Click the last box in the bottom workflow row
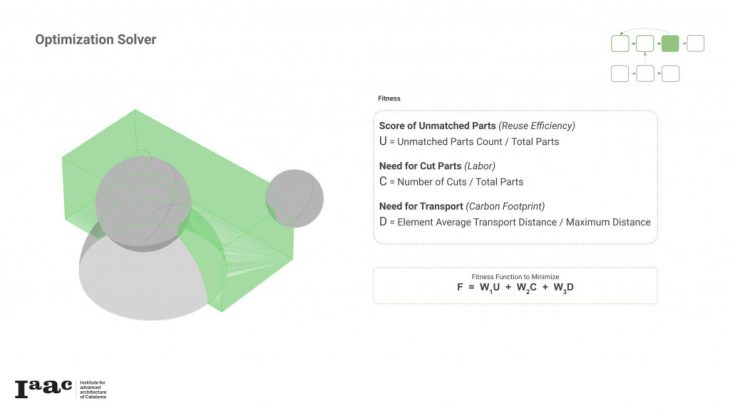 pyautogui.click(x=671, y=73)
